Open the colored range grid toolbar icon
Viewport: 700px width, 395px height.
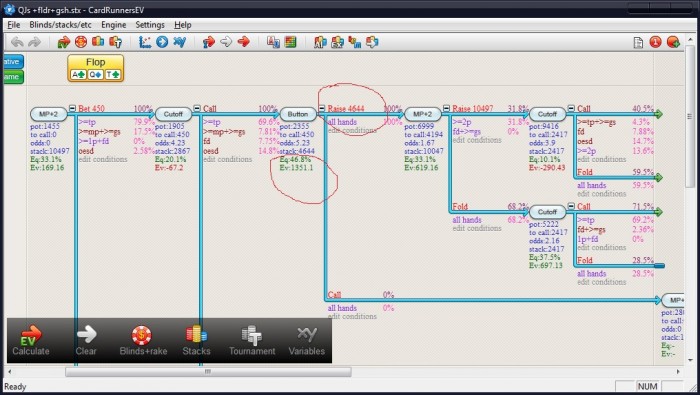click(290, 42)
